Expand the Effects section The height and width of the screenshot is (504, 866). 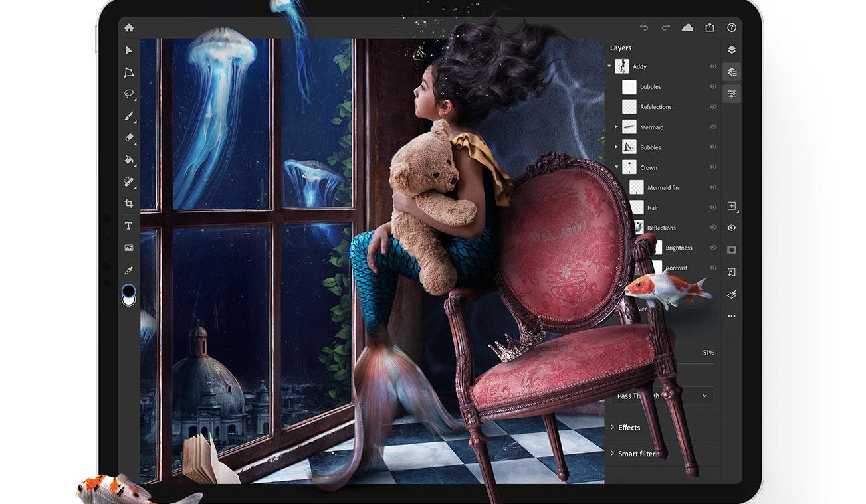(x=629, y=428)
